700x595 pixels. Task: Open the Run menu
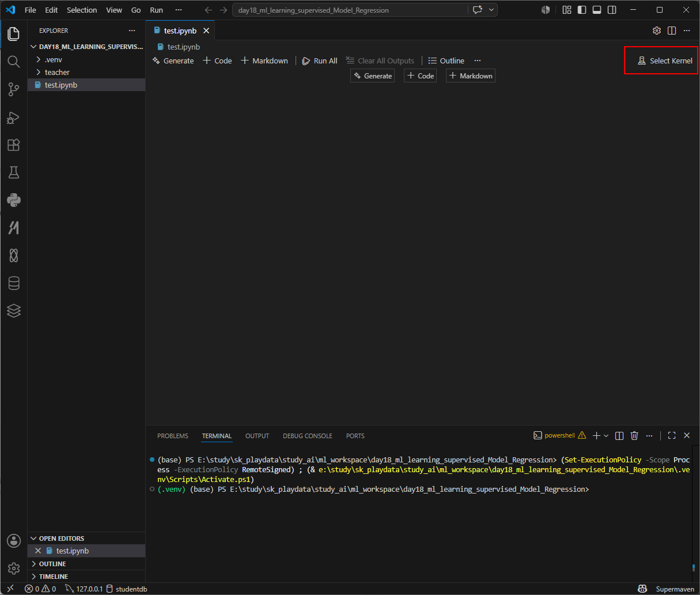(156, 10)
